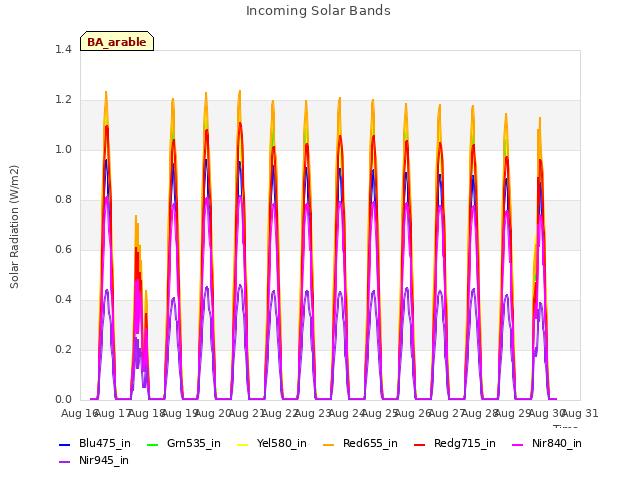Select the Nir945_in legend label
Image resolution: width=640 pixels, height=480 pixels.
(104, 461)
